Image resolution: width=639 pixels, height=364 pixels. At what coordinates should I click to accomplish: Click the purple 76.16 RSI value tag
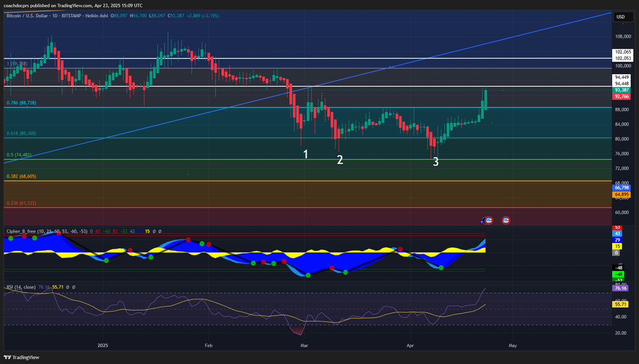pyautogui.click(x=620, y=289)
